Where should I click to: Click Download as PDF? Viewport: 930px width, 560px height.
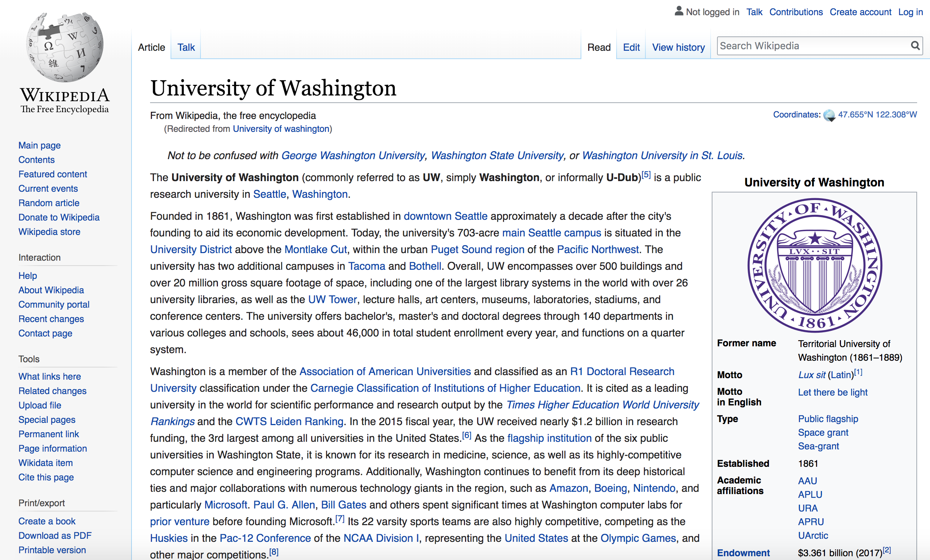tap(55, 535)
